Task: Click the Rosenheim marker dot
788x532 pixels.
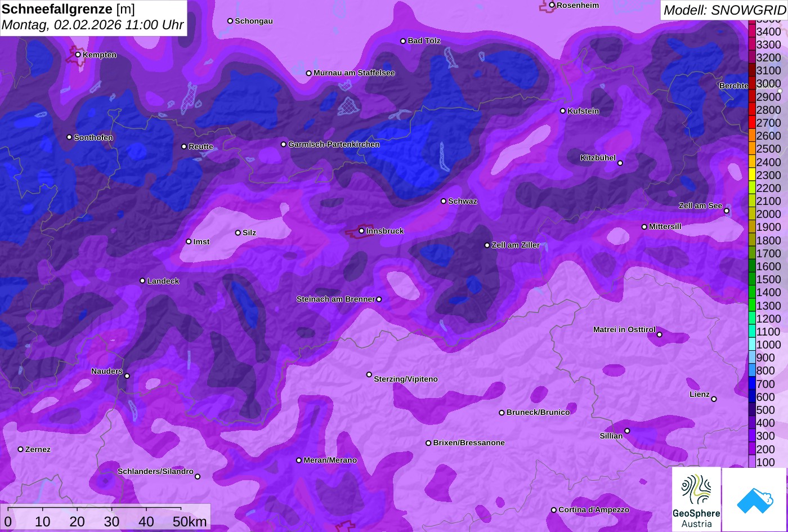Action: (x=552, y=5)
